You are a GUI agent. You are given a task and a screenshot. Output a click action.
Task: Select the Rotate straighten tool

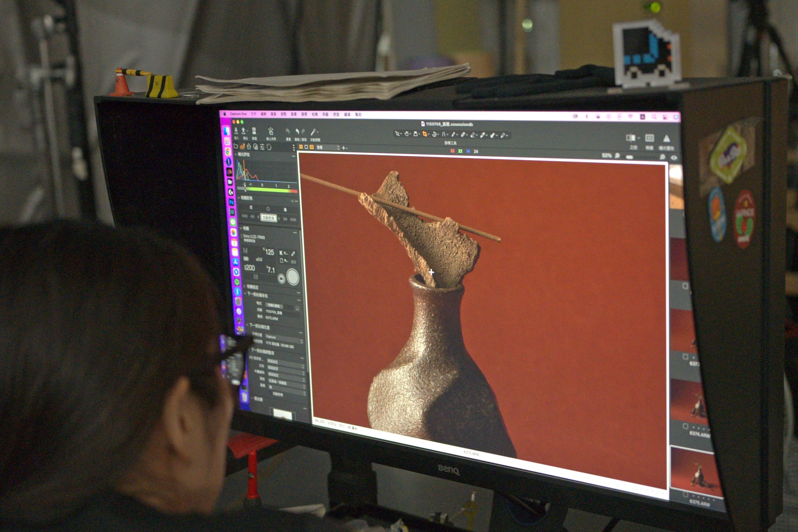(435, 134)
